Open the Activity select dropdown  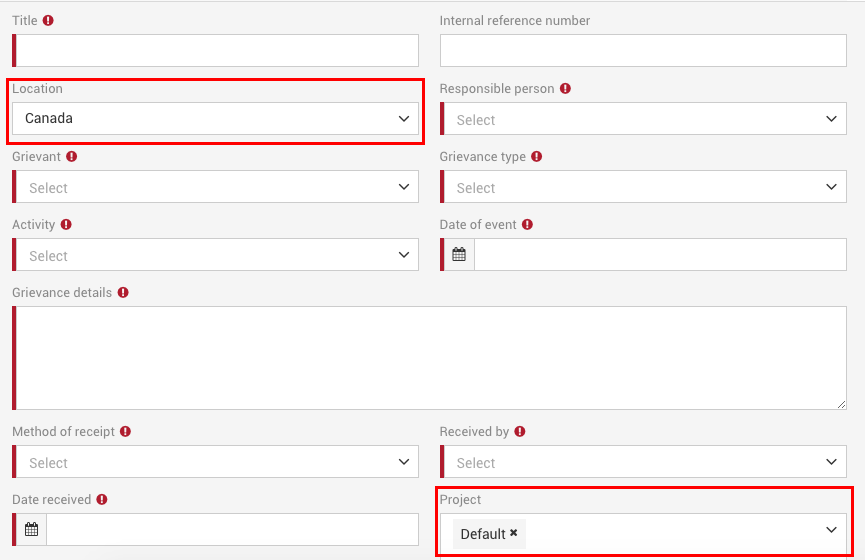pos(216,255)
